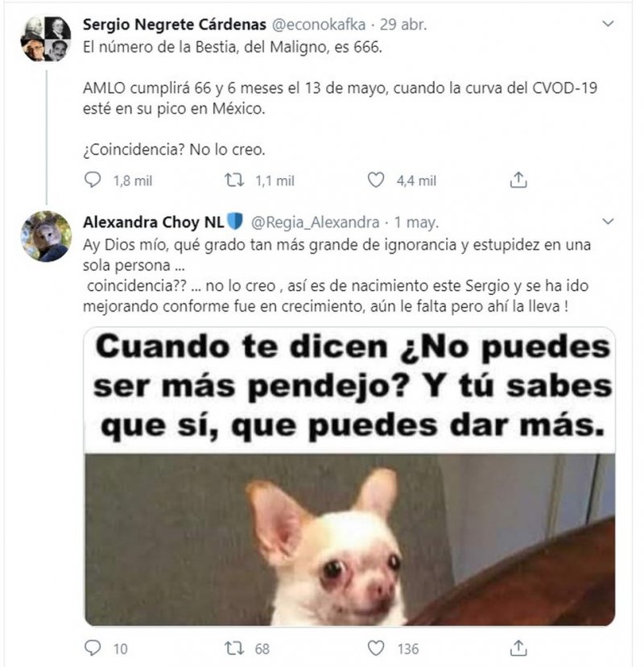Open Sergio Negrete Cárdenas profile name

(175, 25)
